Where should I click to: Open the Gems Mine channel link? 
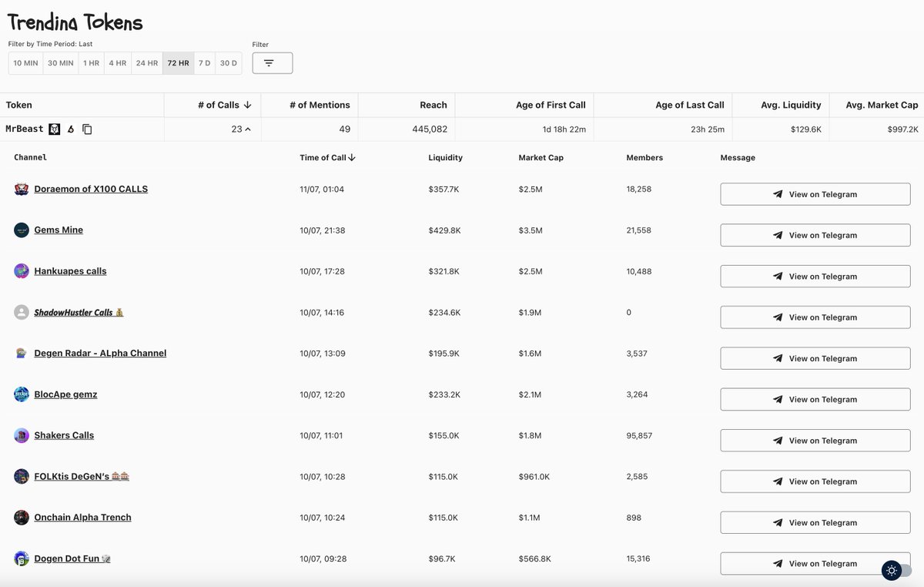(x=59, y=230)
